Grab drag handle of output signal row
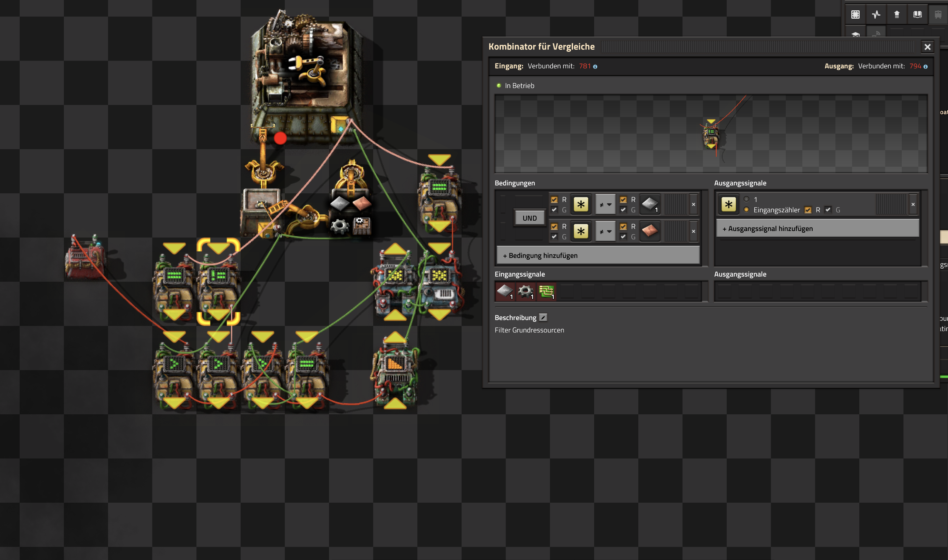948x560 pixels. (x=891, y=204)
